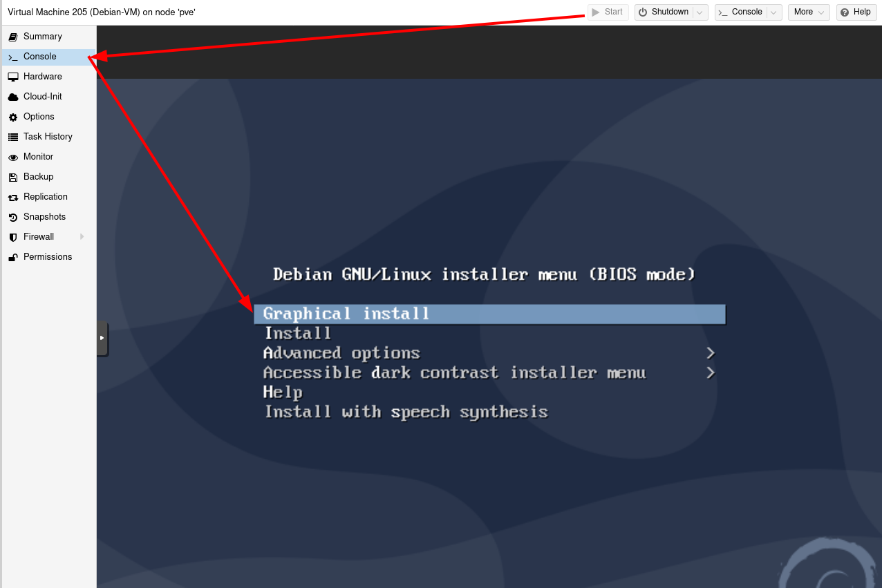Expand the Firewall submenu arrow
Screen dimensions: 882x588
[x=82, y=237]
